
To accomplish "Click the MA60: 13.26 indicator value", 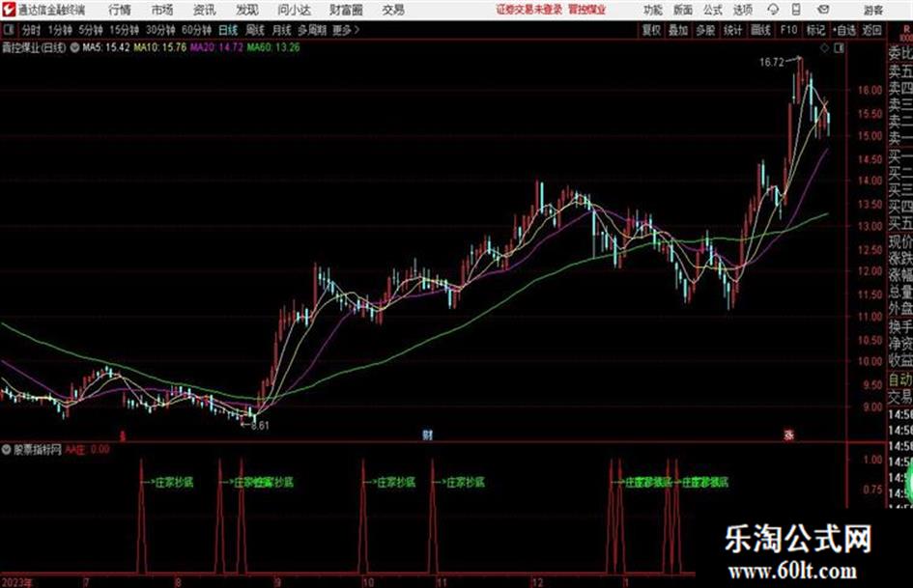I will pyautogui.click(x=273, y=47).
